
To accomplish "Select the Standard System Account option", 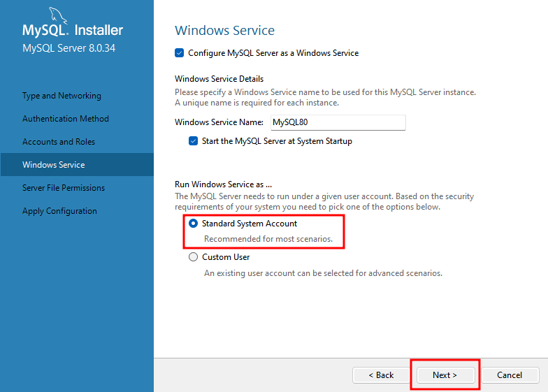I will click(x=193, y=224).
